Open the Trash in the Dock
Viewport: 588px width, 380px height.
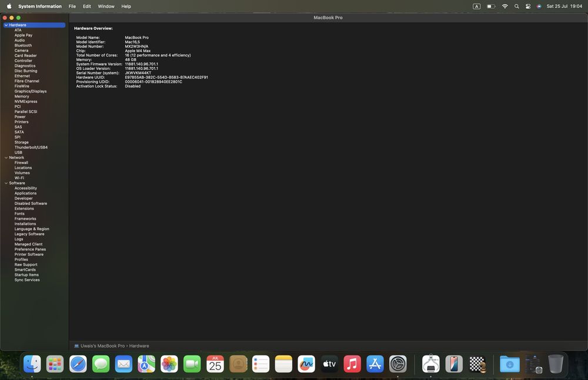pyautogui.click(x=556, y=364)
